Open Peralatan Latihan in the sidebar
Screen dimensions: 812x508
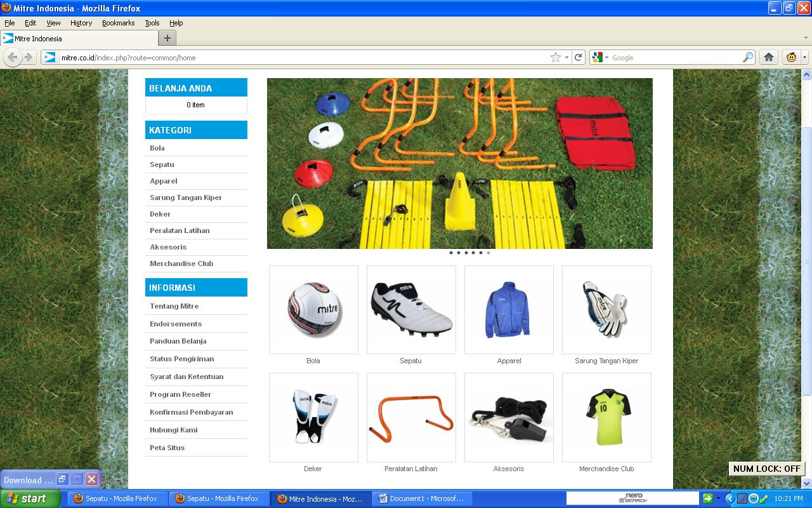click(x=180, y=231)
